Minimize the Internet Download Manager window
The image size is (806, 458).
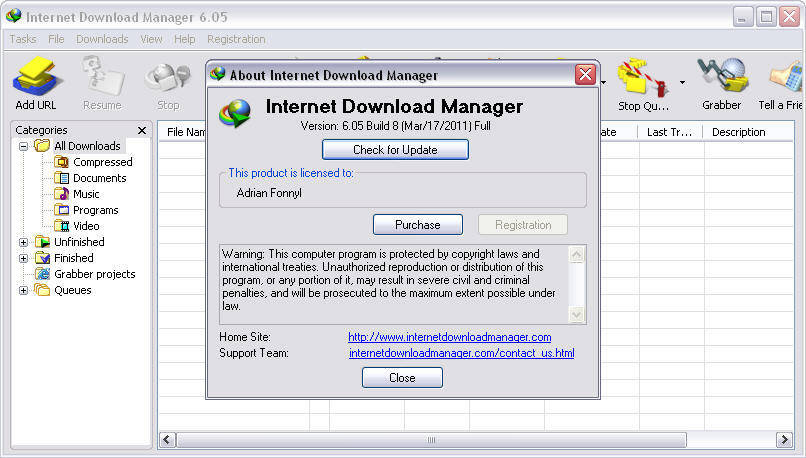pos(742,17)
